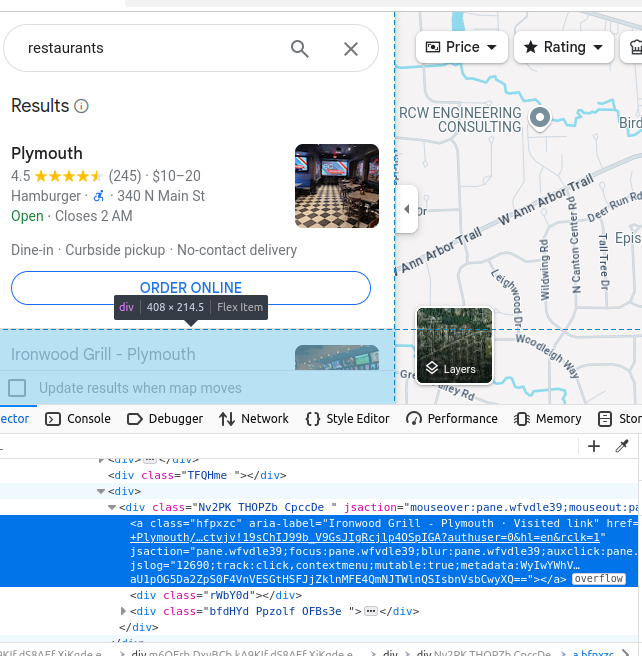The width and height of the screenshot is (642, 656).
Task: Switch to the Console tab
Action: [x=78, y=419]
